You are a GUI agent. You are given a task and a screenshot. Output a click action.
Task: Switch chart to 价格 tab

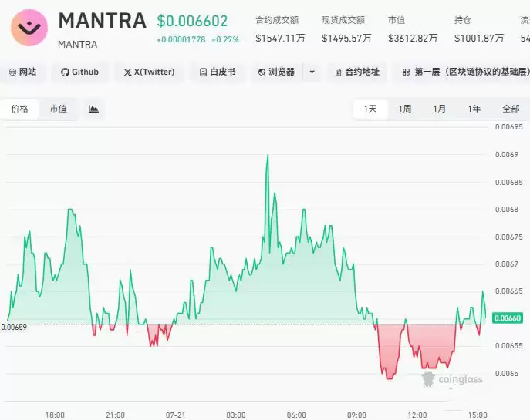19,109
